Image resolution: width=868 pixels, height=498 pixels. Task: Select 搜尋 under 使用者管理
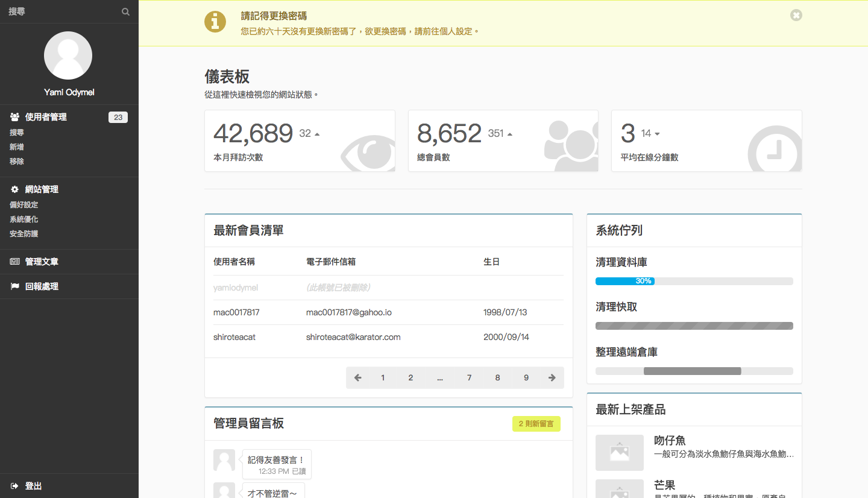17,133
